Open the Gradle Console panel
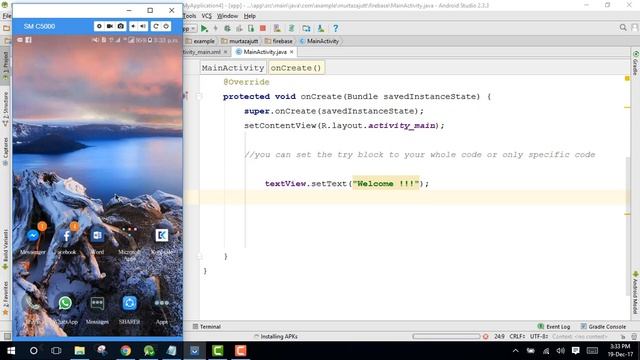The image size is (640, 360). [603, 327]
